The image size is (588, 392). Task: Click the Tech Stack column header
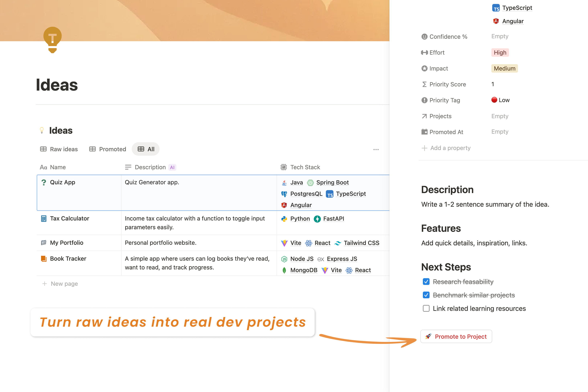coord(300,167)
